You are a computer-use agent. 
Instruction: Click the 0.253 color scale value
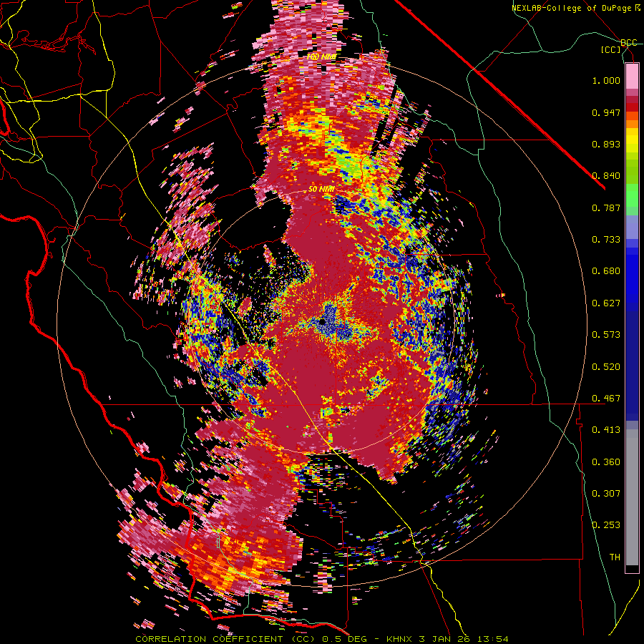[606, 525]
